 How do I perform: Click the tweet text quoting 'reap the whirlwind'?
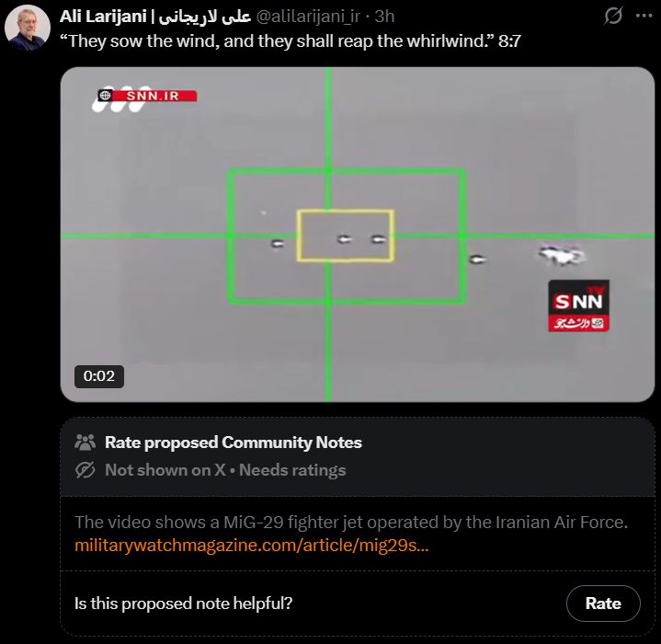click(291, 41)
